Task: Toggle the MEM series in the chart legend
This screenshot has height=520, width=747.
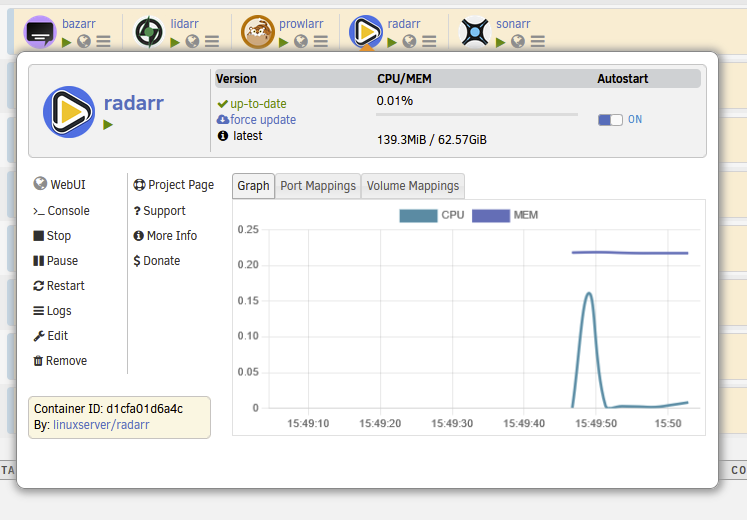Action: [505, 215]
